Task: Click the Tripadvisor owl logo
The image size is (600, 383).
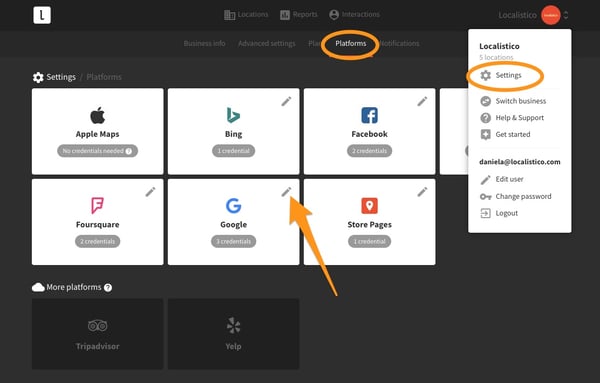Action: tap(98, 326)
